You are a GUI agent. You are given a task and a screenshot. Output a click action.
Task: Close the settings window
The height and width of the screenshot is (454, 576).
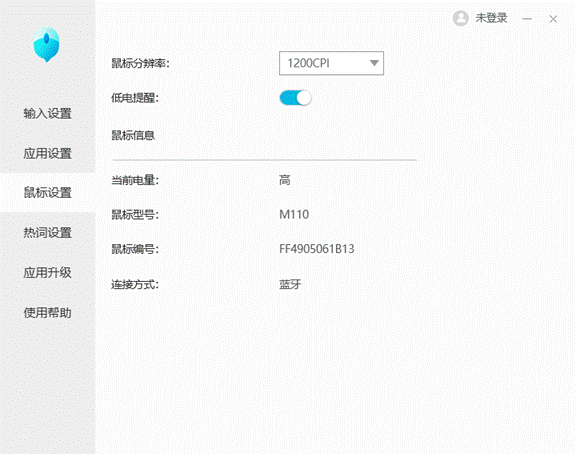tap(553, 19)
